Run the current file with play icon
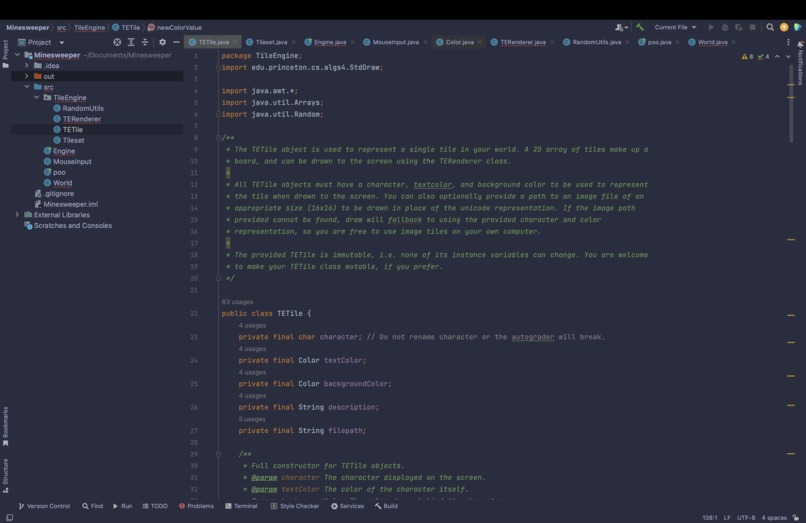Image resolution: width=806 pixels, height=523 pixels. 711,27
